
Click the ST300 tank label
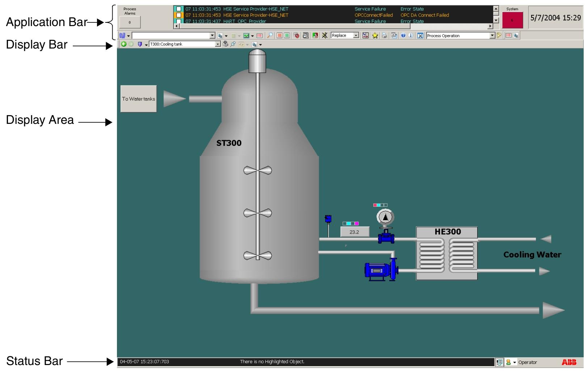coord(229,143)
